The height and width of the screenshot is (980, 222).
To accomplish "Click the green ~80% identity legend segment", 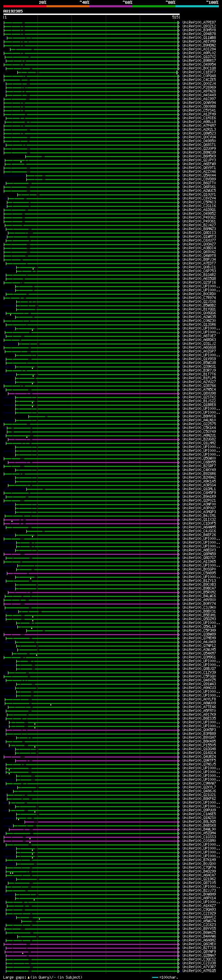I will point(154,7).
